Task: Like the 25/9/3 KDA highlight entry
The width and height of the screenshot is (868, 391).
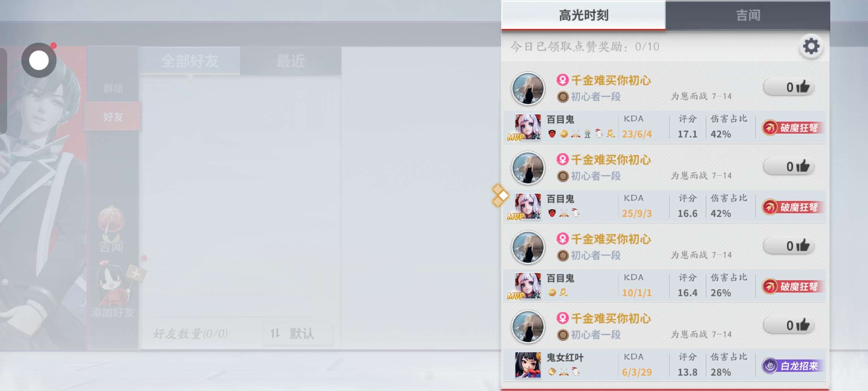Action: 789,167
